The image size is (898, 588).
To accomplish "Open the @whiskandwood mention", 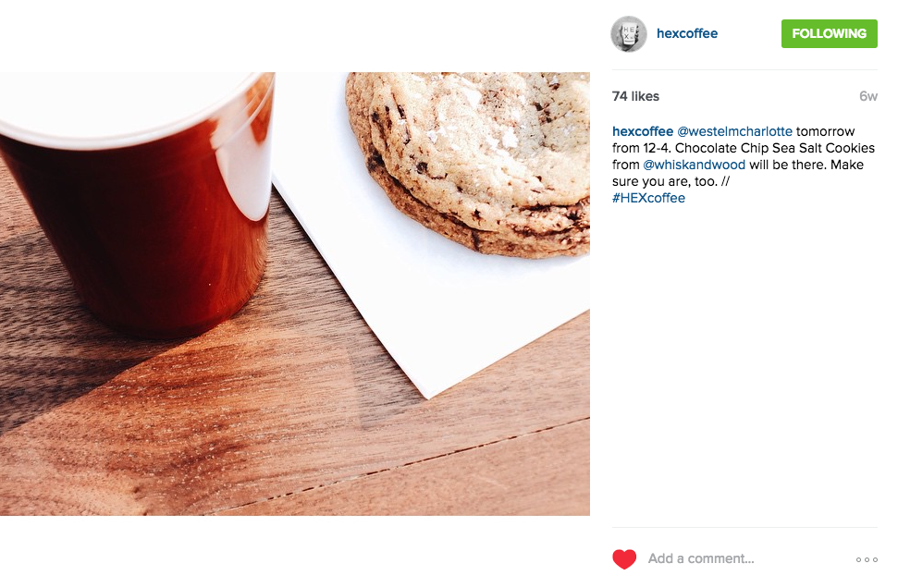I will (695, 165).
